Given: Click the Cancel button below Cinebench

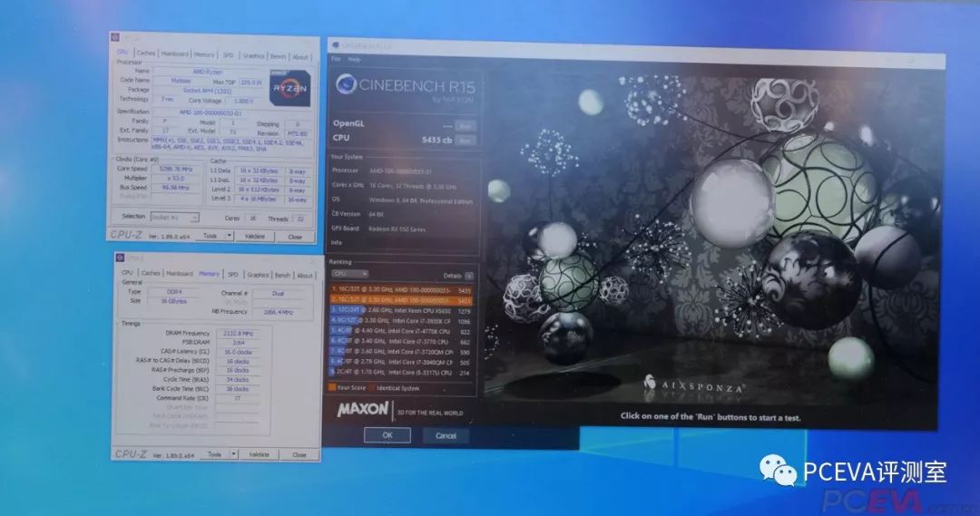Looking at the screenshot, I should [x=446, y=435].
